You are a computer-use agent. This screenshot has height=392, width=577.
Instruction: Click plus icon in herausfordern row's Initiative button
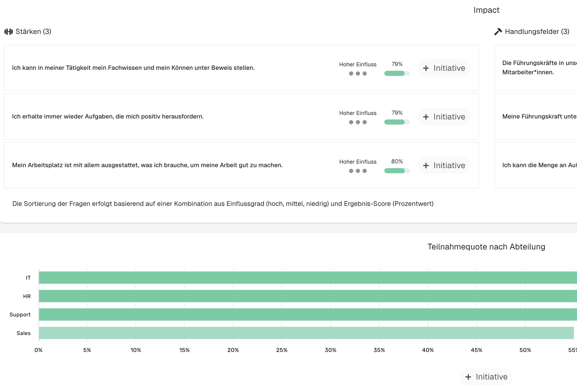(x=426, y=117)
